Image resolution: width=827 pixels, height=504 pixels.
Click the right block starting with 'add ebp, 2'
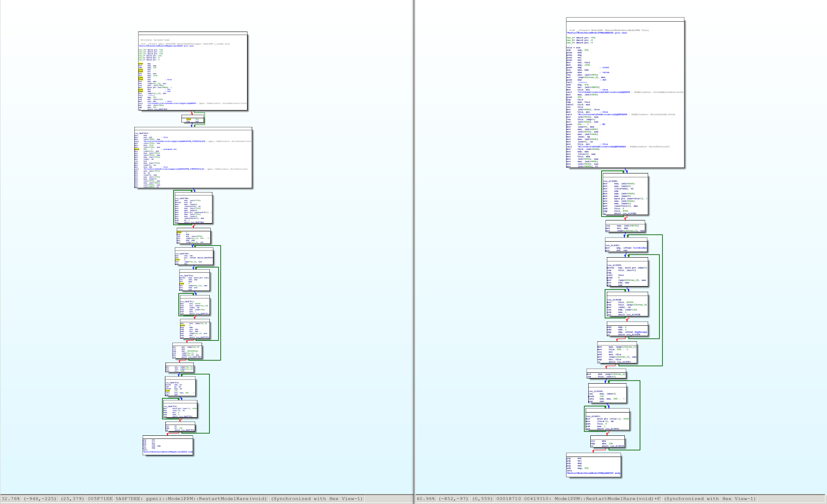click(627, 329)
